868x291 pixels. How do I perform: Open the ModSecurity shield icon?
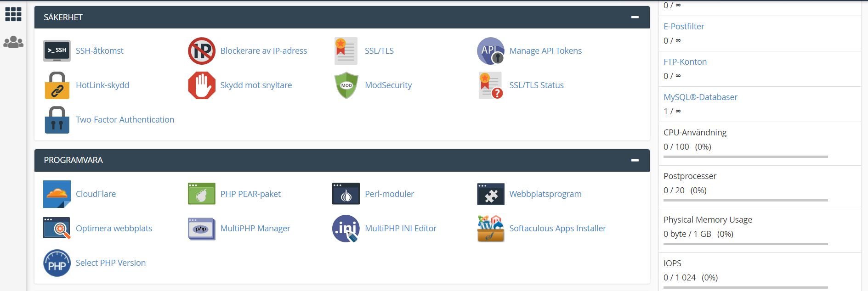346,85
